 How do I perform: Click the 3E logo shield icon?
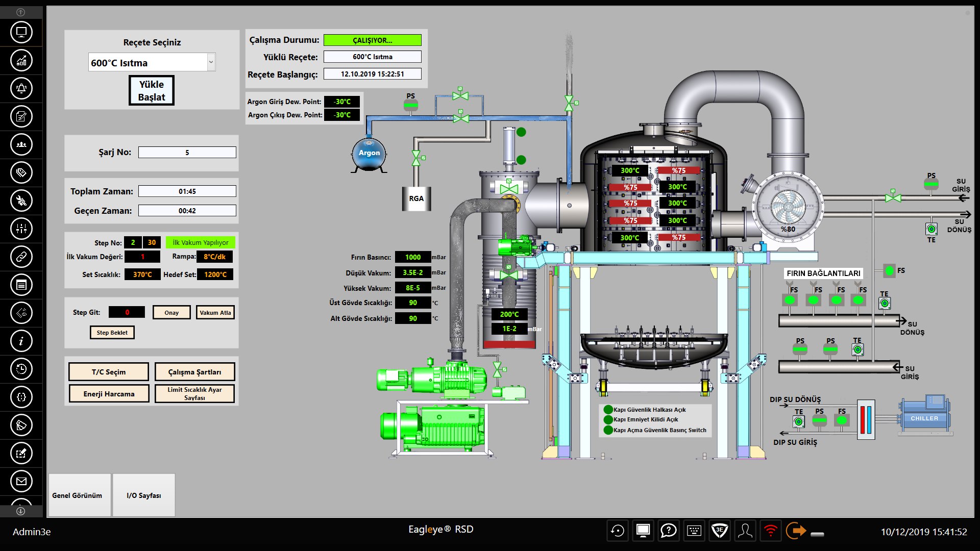(720, 531)
